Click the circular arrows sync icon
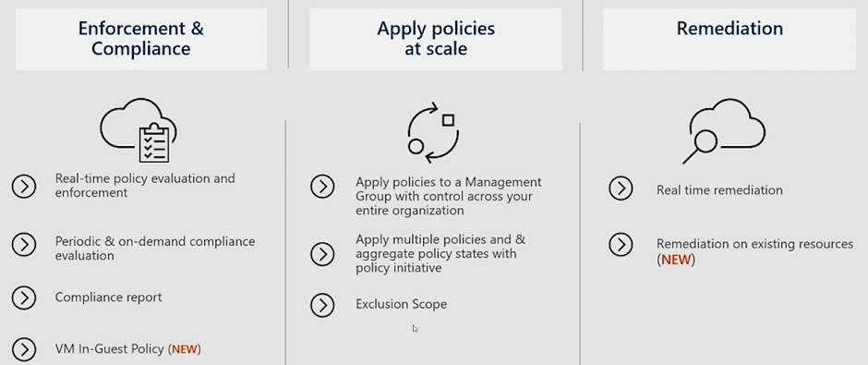This screenshot has width=868, height=365. (x=433, y=132)
